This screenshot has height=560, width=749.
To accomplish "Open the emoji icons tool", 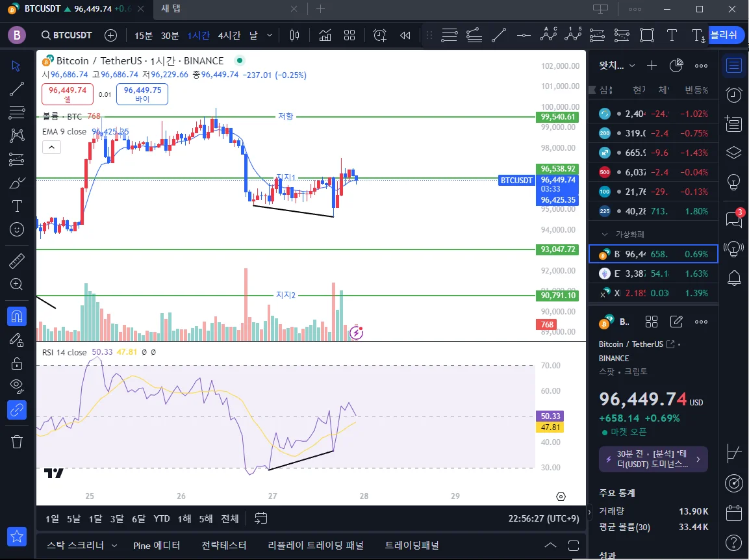I will tap(16, 229).
